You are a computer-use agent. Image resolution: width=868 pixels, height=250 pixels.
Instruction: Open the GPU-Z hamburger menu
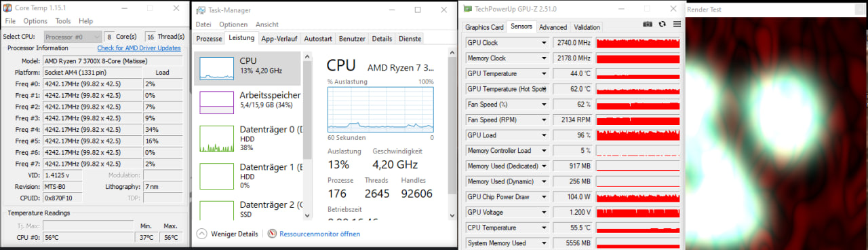[677, 24]
